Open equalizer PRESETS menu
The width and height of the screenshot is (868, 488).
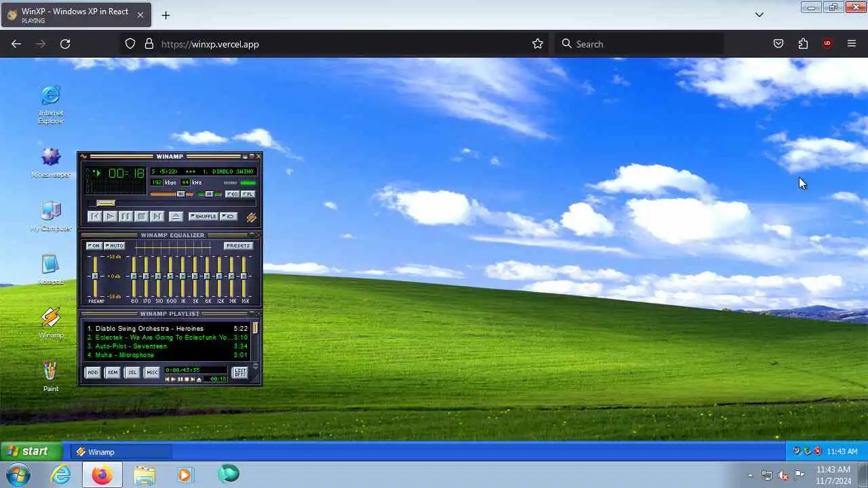tap(238, 246)
